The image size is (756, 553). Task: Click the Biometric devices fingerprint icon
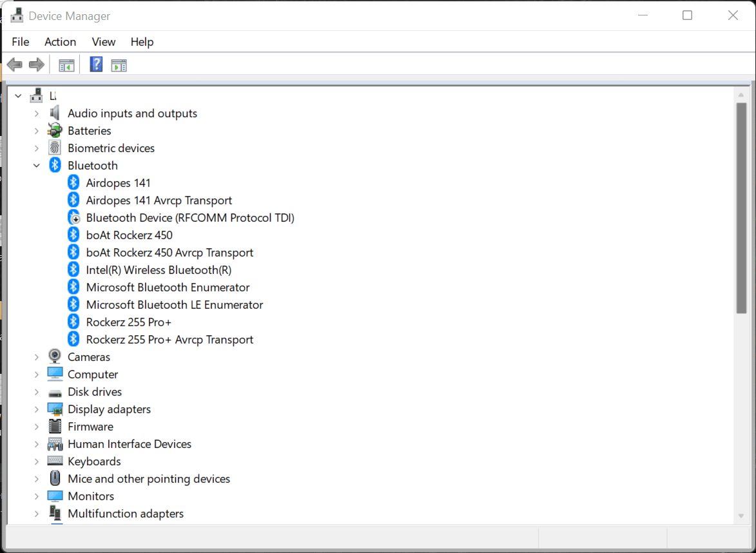click(55, 148)
